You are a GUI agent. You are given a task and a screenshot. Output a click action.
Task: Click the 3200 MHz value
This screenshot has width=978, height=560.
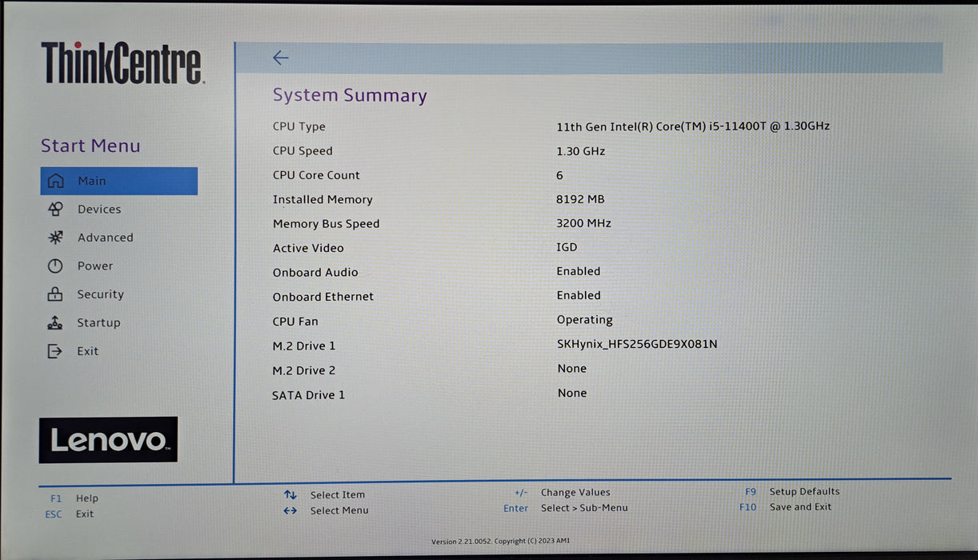point(584,223)
